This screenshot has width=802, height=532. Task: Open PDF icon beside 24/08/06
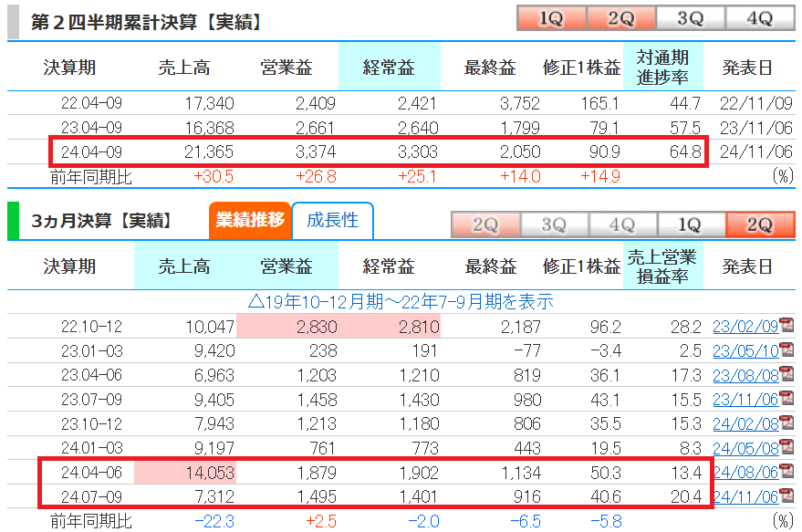click(x=786, y=471)
